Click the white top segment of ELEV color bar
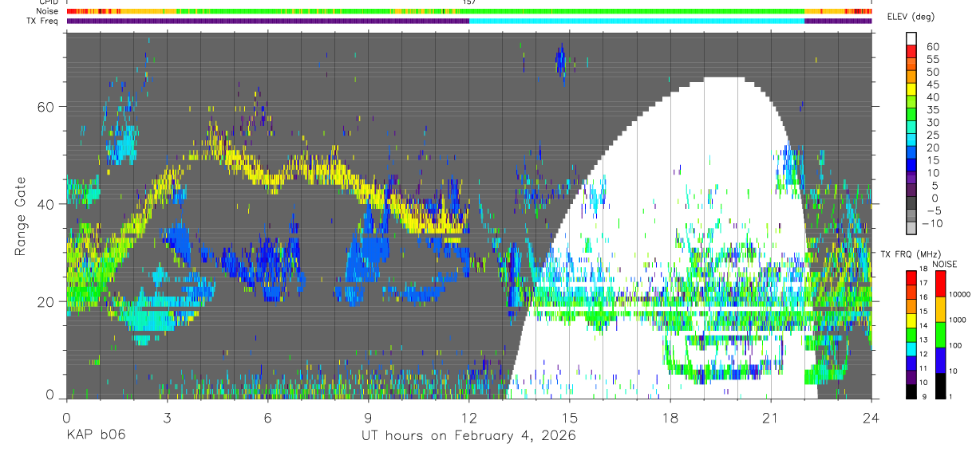This screenshot has width=980, height=452. (x=912, y=39)
